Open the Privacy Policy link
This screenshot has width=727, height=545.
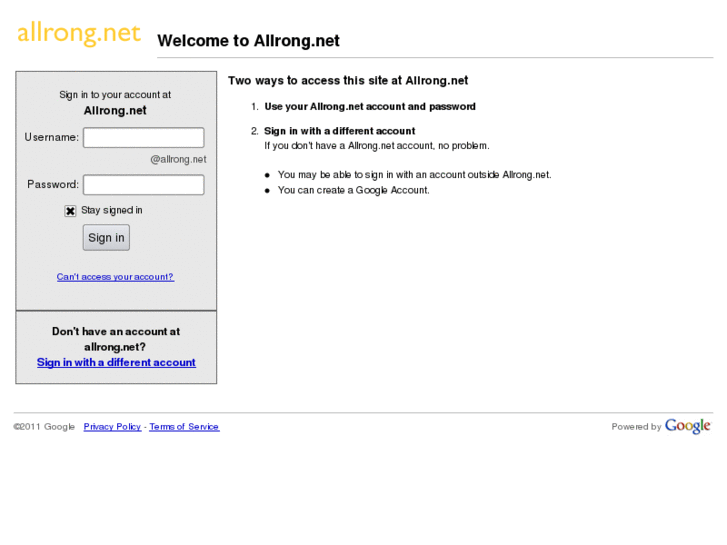(112, 427)
